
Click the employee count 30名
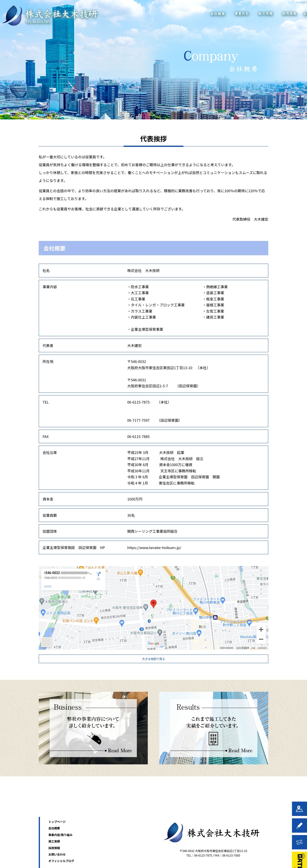[131, 516]
